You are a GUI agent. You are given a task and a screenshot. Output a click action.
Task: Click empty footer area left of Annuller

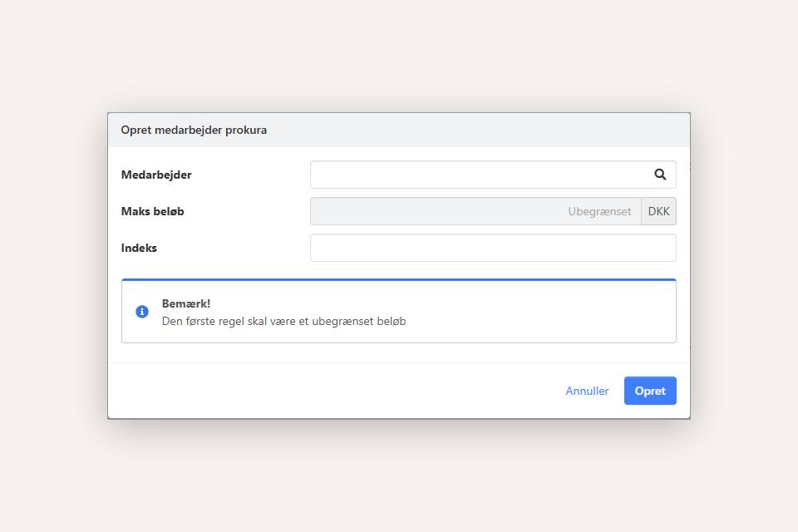tap(332, 391)
